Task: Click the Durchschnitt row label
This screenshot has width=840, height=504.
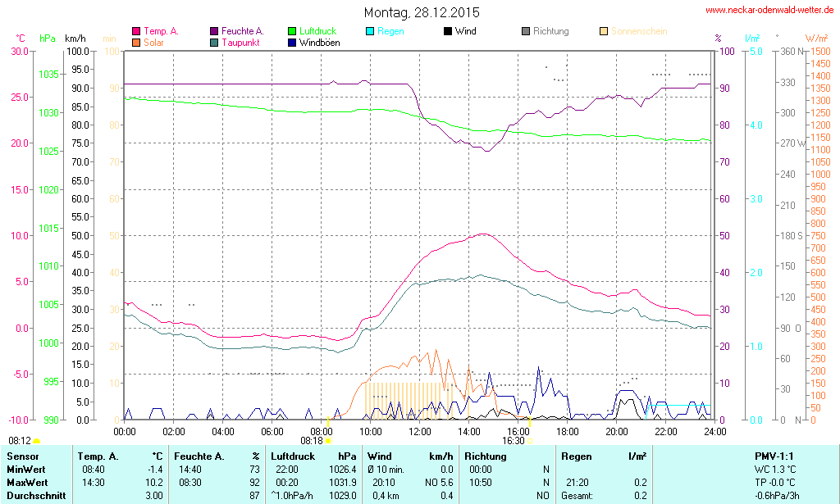Action: [x=34, y=496]
